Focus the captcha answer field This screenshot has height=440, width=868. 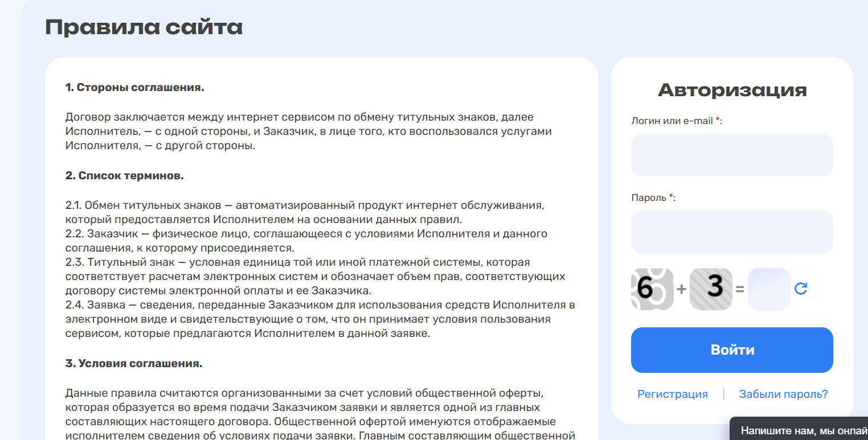[x=769, y=289]
